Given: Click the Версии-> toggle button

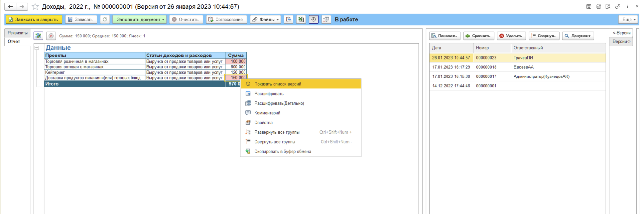Looking at the screenshot, I should 621,41.
